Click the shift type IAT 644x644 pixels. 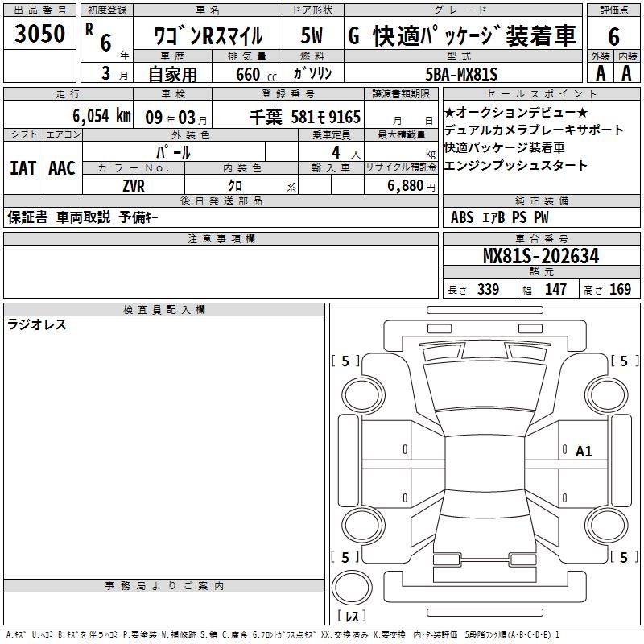23,168
